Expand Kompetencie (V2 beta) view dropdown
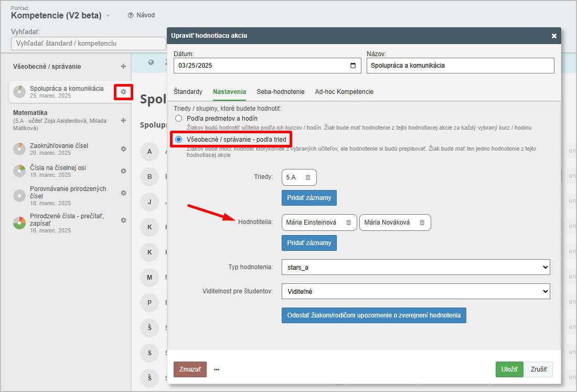The image size is (577, 392). 108,16
